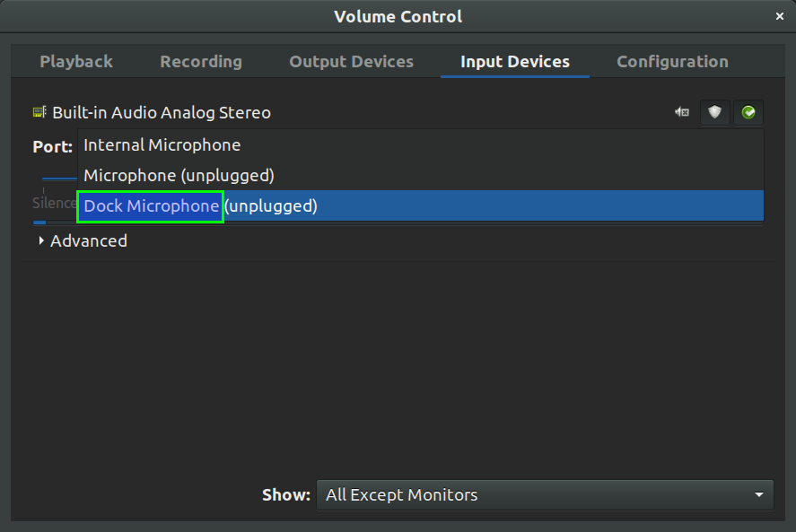The height and width of the screenshot is (532, 796).
Task: Click the Volume Control title bar
Action: pyautogui.click(x=398, y=16)
